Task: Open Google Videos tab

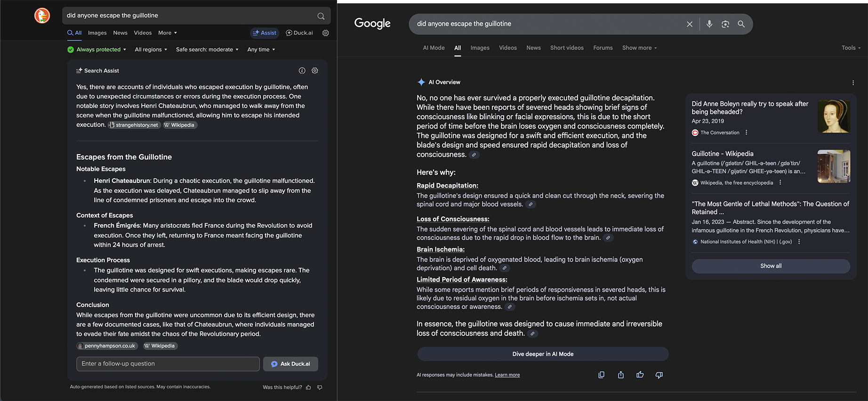Action: (x=508, y=48)
